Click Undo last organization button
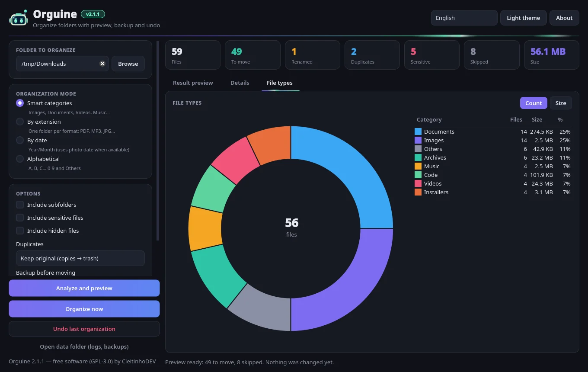Viewport: 588px width, 372px height. pyautogui.click(x=84, y=329)
